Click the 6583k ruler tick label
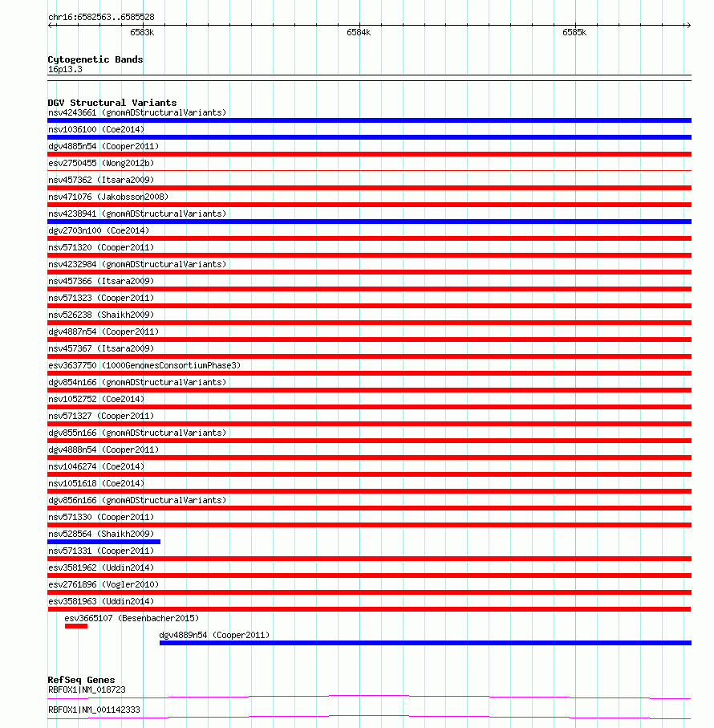714x728 pixels. click(142, 32)
